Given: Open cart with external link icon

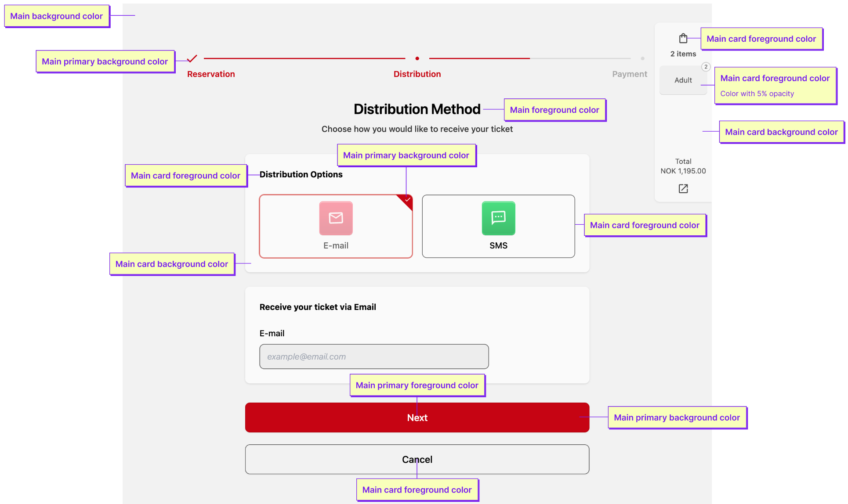Looking at the screenshot, I should tap(683, 189).
